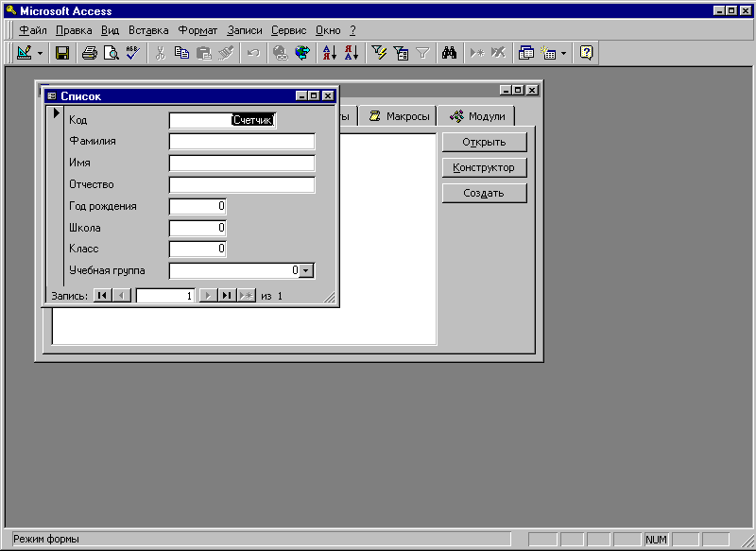Click the Find binoculars icon
The width and height of the screenshot is (756, 551).
[x=450, y=53]
